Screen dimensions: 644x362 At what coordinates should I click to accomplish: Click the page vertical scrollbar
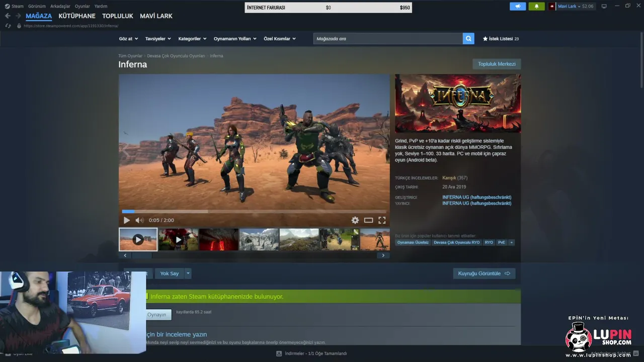(x=641, y=60)
